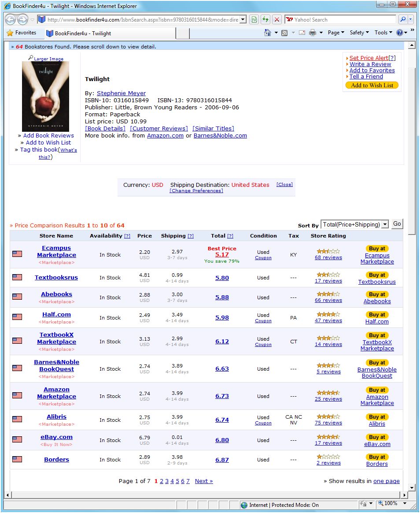The height and width of the screenshot is (513, 420).
Task: Open the Help dropdown arrow
Action: coord(405,33)
